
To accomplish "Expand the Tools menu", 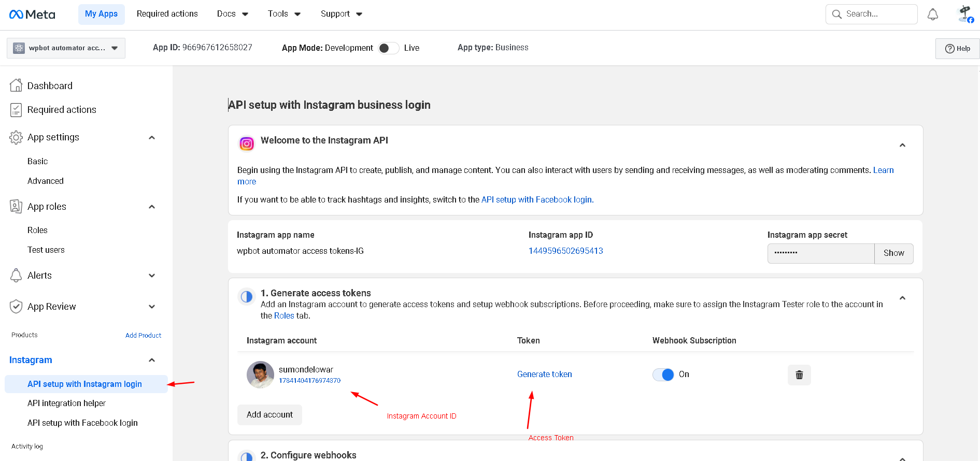I will coord(284,14).
